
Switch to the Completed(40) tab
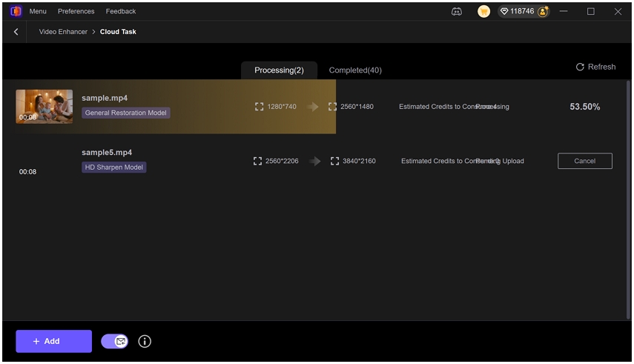pos(355,70)
